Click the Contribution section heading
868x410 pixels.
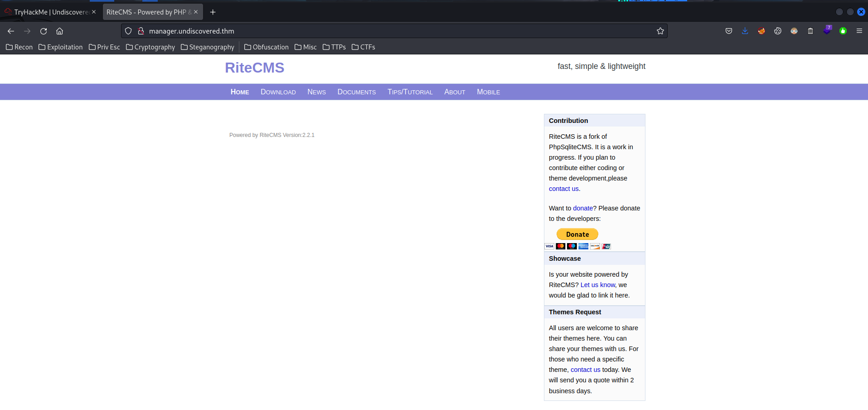tap(568, 121)
